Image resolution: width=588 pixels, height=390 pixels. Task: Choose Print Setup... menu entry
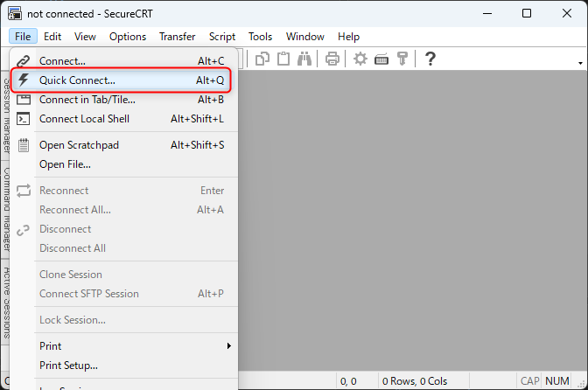coord(123,366)
